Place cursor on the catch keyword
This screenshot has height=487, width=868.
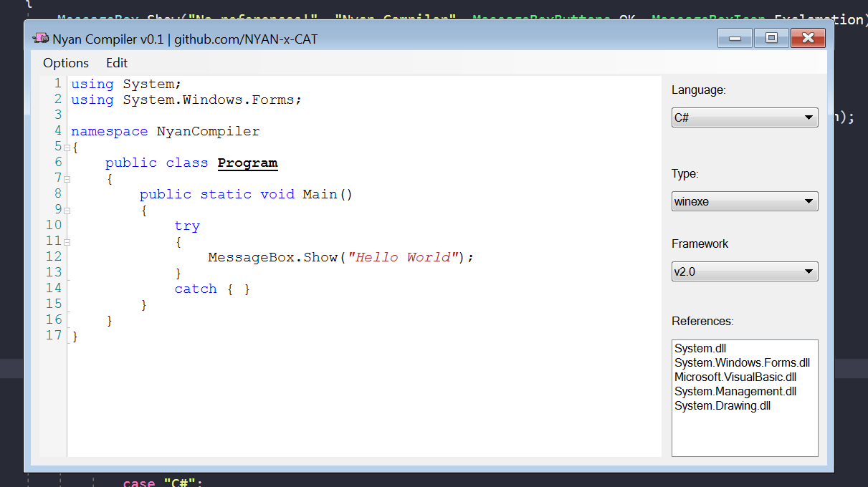click(195, 289)
